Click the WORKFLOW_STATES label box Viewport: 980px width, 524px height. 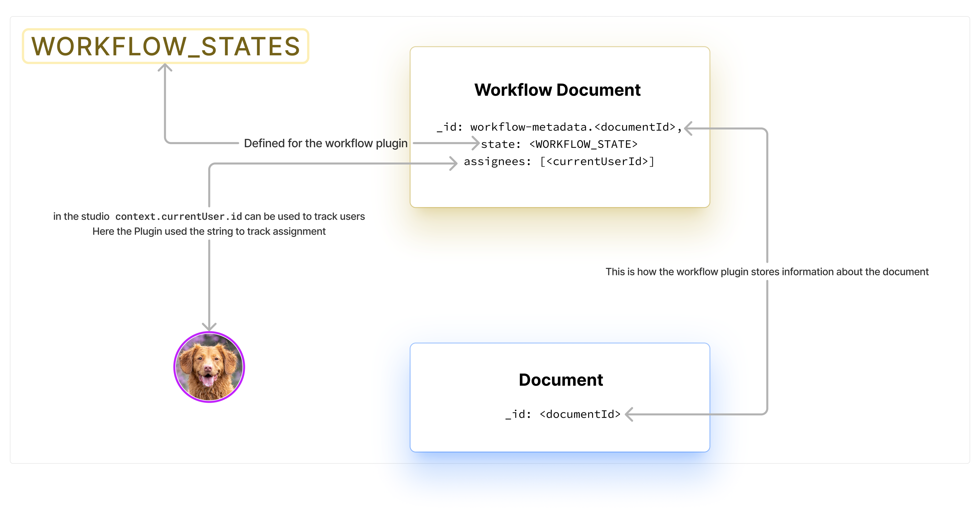tap(165, 46)
